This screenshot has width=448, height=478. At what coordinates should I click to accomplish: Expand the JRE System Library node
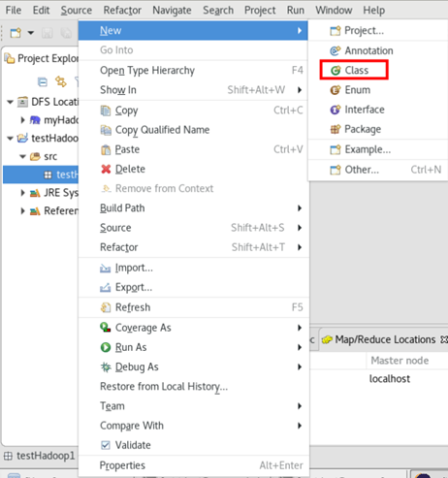[x=22, y=193]
